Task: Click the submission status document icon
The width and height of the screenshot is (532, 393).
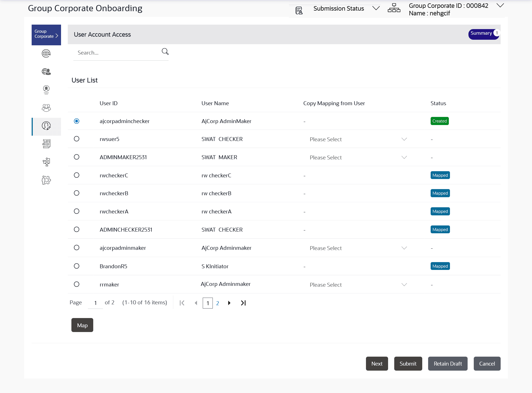Action: click(299, 10)
